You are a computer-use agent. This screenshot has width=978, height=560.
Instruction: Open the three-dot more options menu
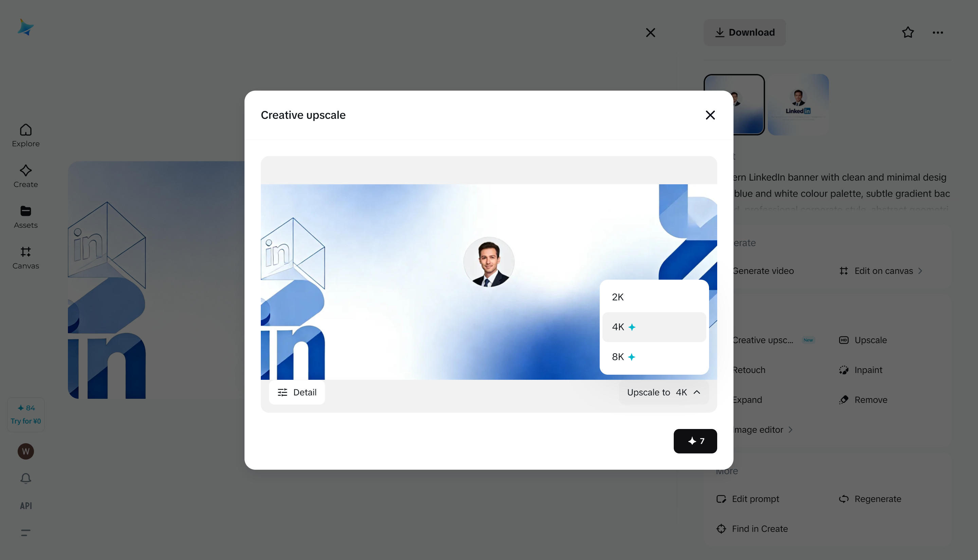pyautogui.click(x=937, y=32)
